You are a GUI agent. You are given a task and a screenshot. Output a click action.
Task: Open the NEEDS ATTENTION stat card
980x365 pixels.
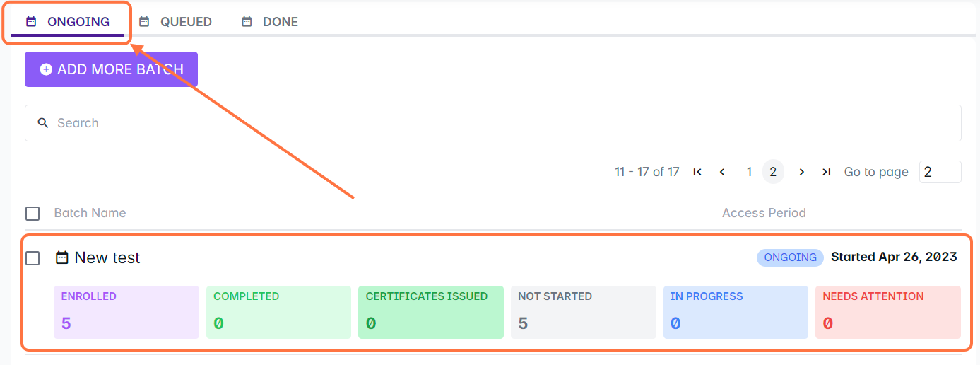(888, 312)
